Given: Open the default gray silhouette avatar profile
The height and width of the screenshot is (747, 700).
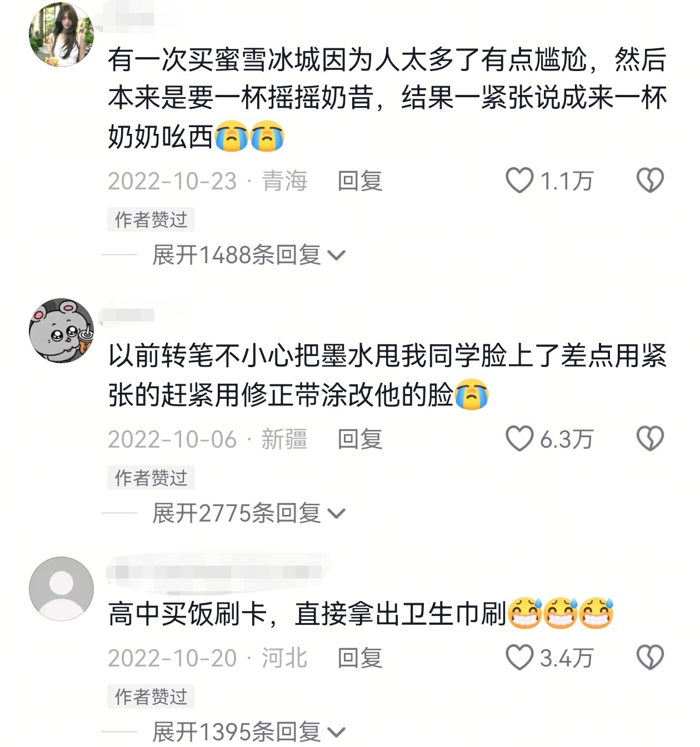Looking at the screenshot, I should tap(61, 589).
